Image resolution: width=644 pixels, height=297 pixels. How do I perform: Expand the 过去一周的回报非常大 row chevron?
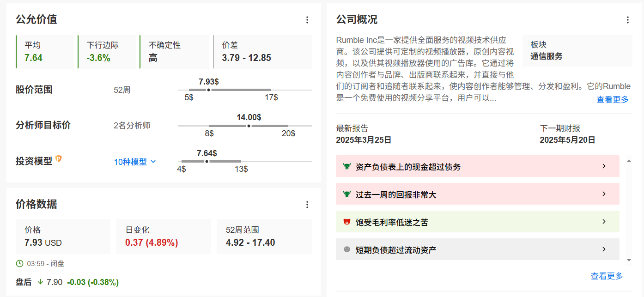pos(604,194)
